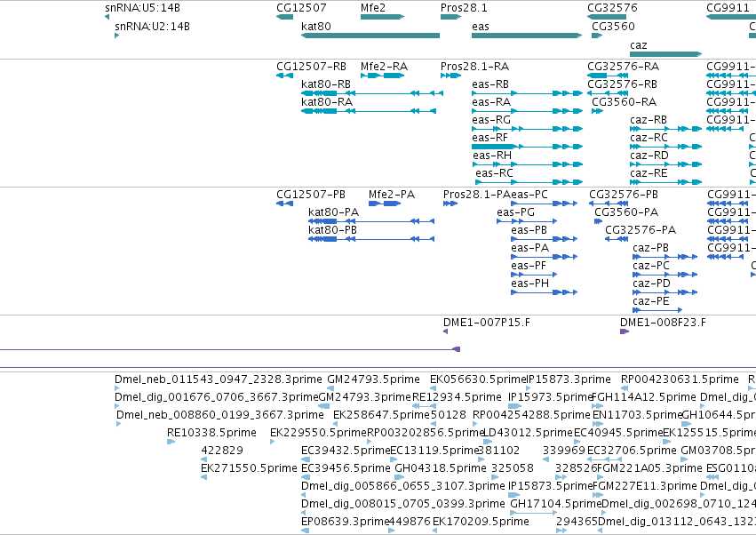
Task: Click transcript kat80-RA label
Action: click(x=327, y=102)
